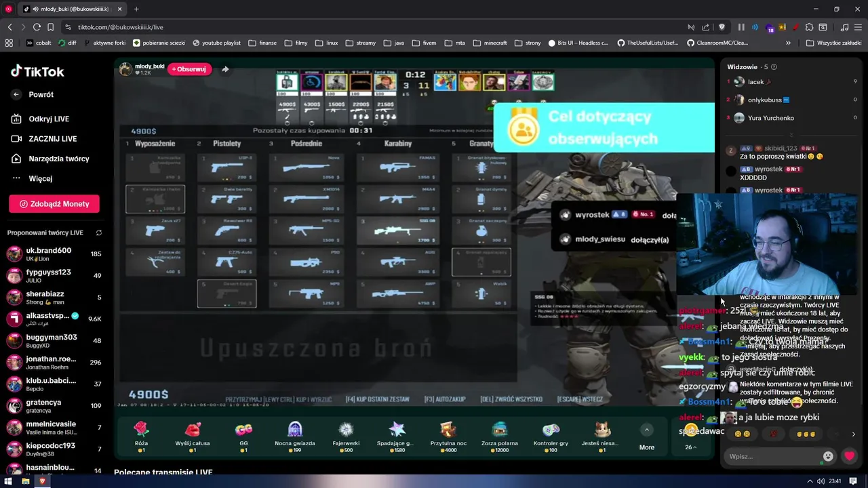Image resolution: width=868 pixels, height=488 pixels.
Task: Mute the tab via speaker icon
Action: point(35,9)
